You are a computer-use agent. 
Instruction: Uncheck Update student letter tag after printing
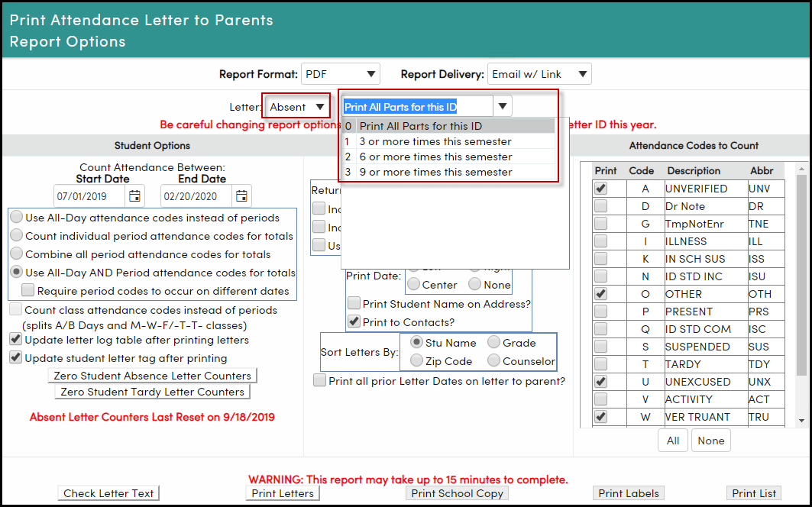[15, 357]
